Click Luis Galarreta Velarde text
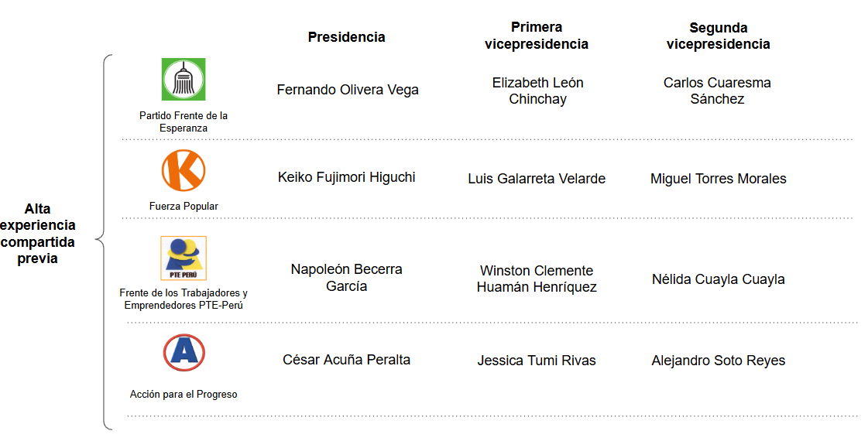Image resolution: width=868 pixels, height=448 pixels. tap(537, 179)
